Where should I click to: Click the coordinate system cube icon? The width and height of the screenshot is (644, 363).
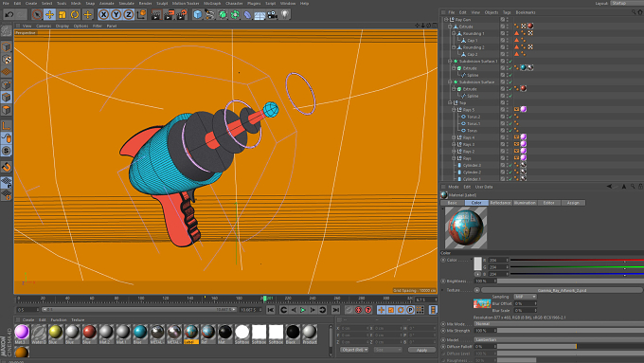point(141,15)
